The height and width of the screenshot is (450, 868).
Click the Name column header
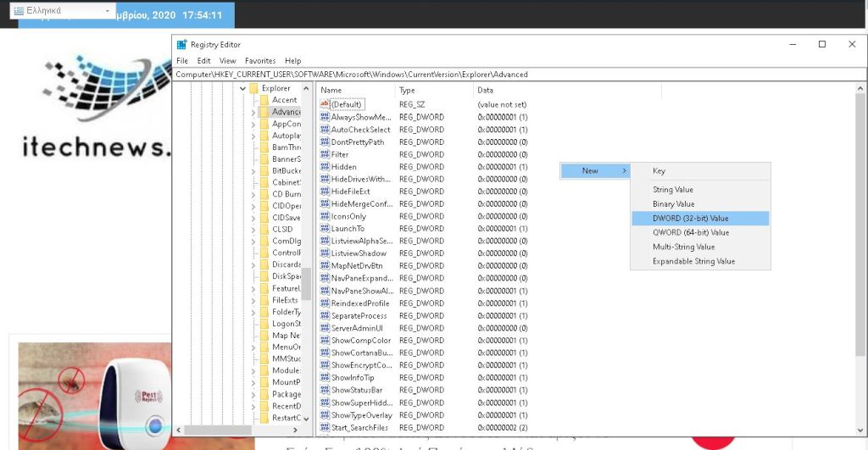(357, 90)
